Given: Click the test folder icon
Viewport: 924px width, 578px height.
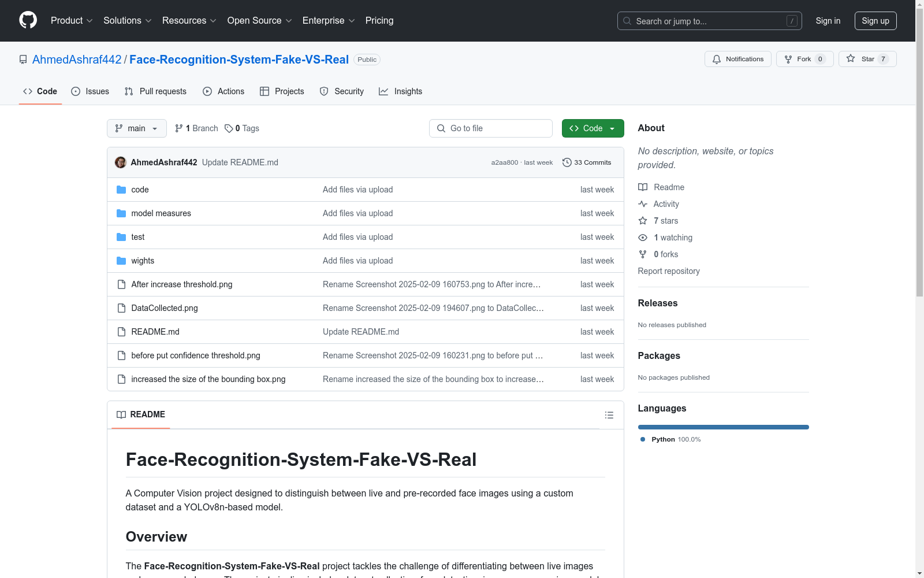Looking at the screenshot, I should click(121, 237).
